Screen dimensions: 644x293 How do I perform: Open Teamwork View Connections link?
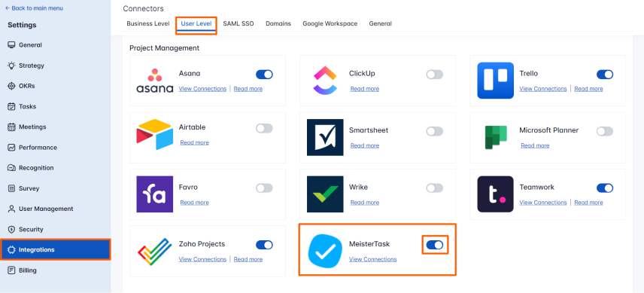543,203
